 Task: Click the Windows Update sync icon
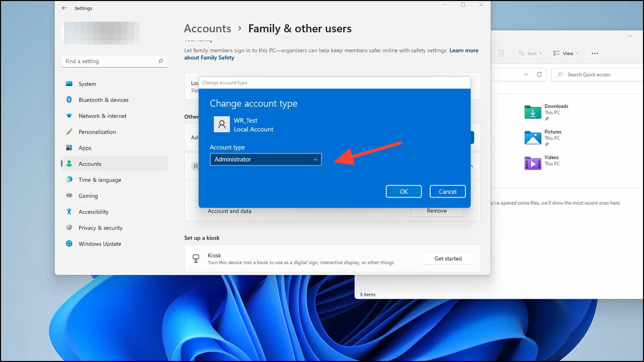point(69,244)
